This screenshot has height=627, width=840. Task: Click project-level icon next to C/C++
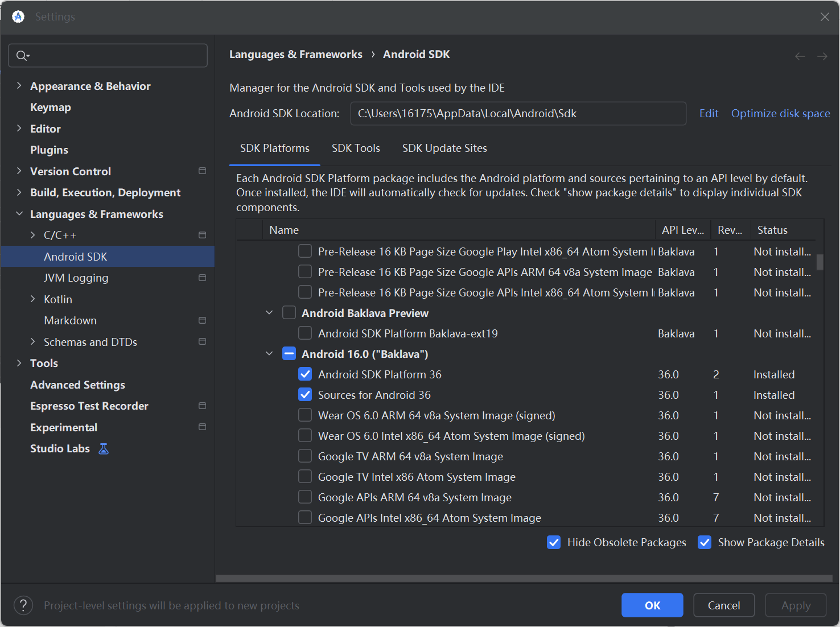202,235
